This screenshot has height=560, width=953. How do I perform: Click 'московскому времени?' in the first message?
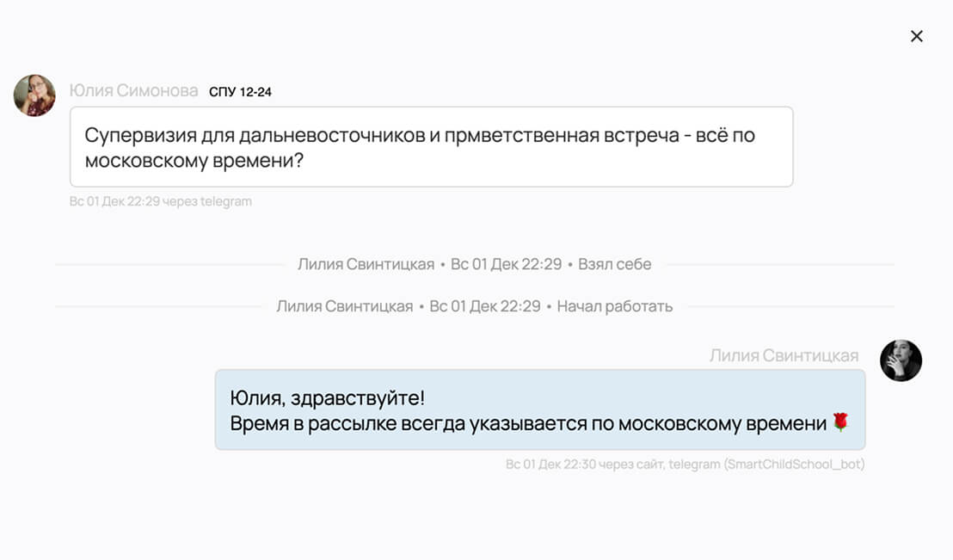click(194, 161)
